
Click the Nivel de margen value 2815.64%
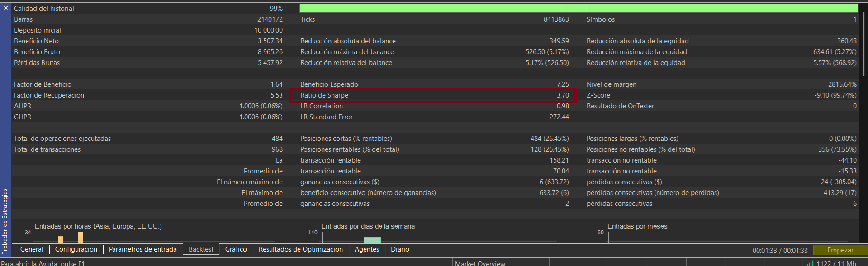tap(842, 84)
